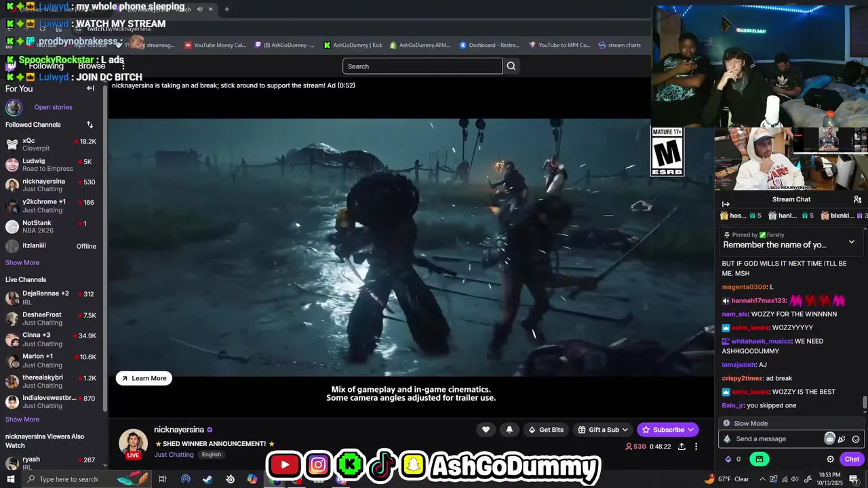The width and height of the screenshot is (868, 488).
Task: Open the stories avatar icon
Action: [14, 107]
